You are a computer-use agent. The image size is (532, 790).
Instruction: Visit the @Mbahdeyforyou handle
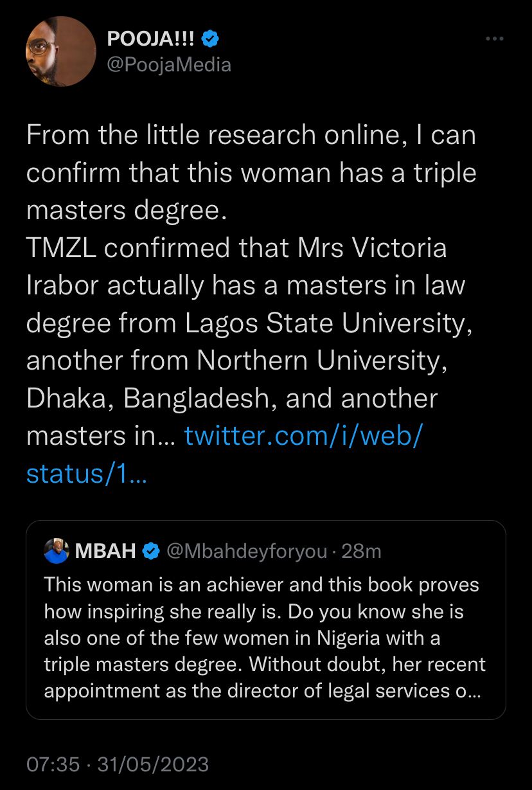click(246, 551)
